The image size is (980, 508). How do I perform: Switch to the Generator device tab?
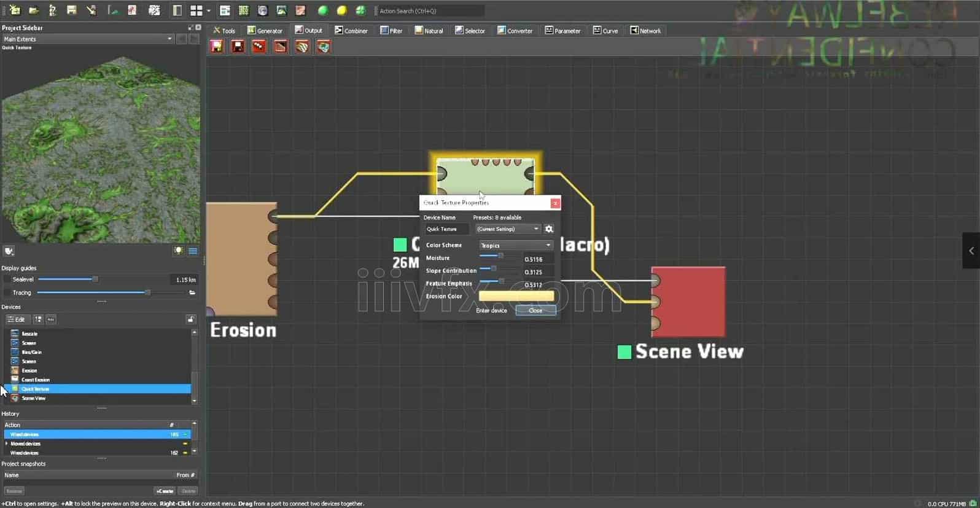265,30
